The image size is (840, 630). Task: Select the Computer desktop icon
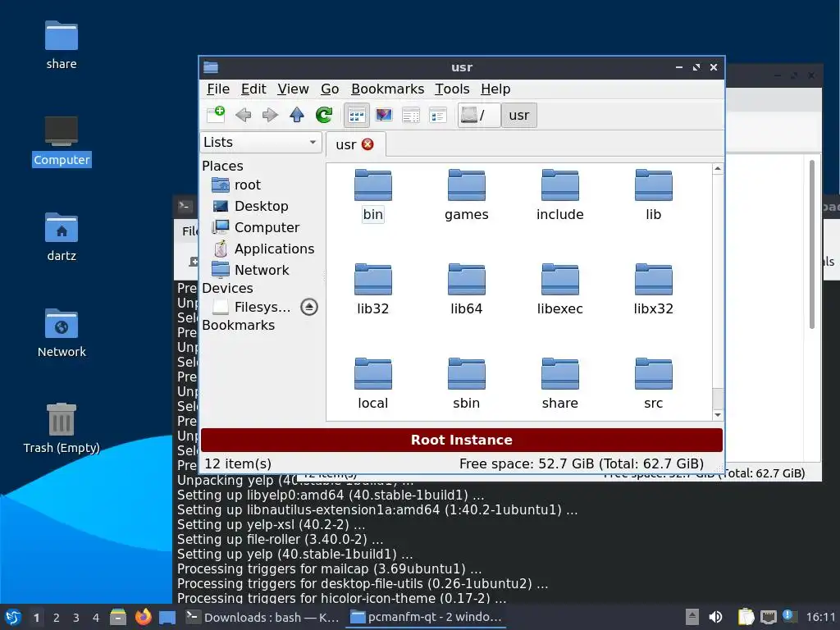pos(62,141)
